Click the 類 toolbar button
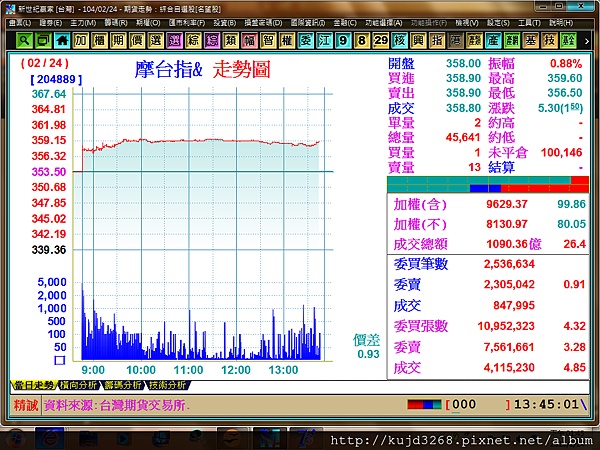Image resolution: width=600 pixels, height=450 pixels. tap(231, 40)
